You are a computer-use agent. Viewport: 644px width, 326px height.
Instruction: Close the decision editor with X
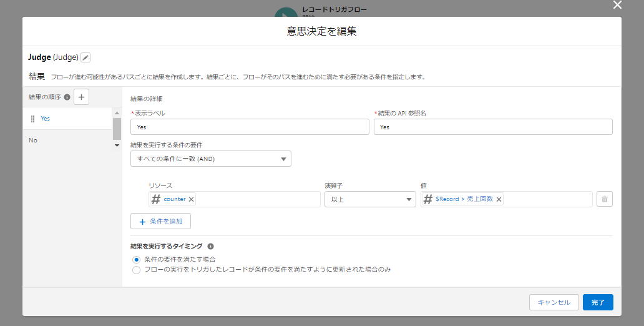(617, 5)
